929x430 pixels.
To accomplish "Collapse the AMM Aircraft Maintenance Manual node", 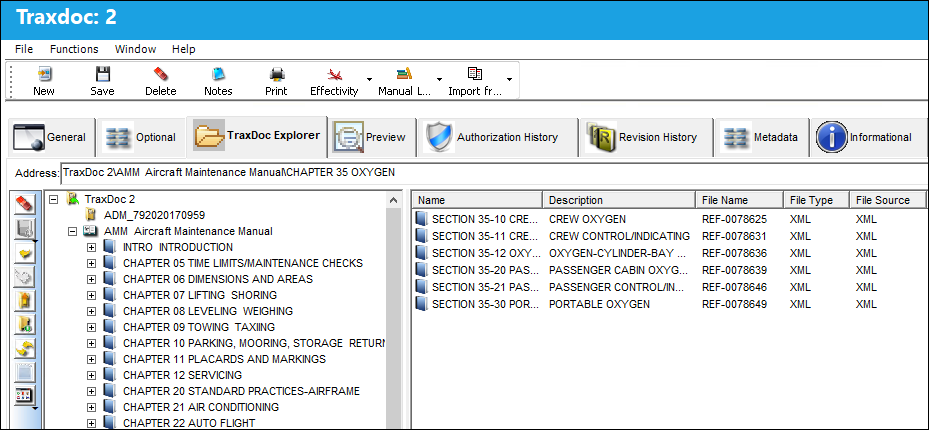I will pyautogui.click(x=73, y=232).
